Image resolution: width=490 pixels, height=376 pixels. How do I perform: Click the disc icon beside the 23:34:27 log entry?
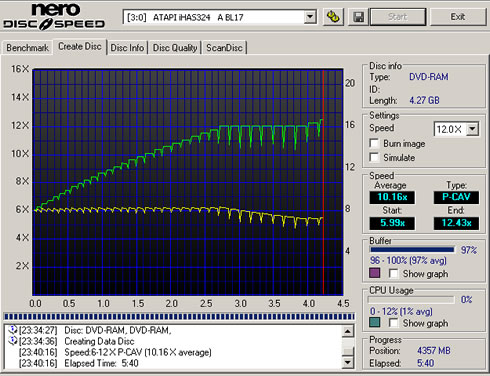pyautogui.click(x=13, y=330)
